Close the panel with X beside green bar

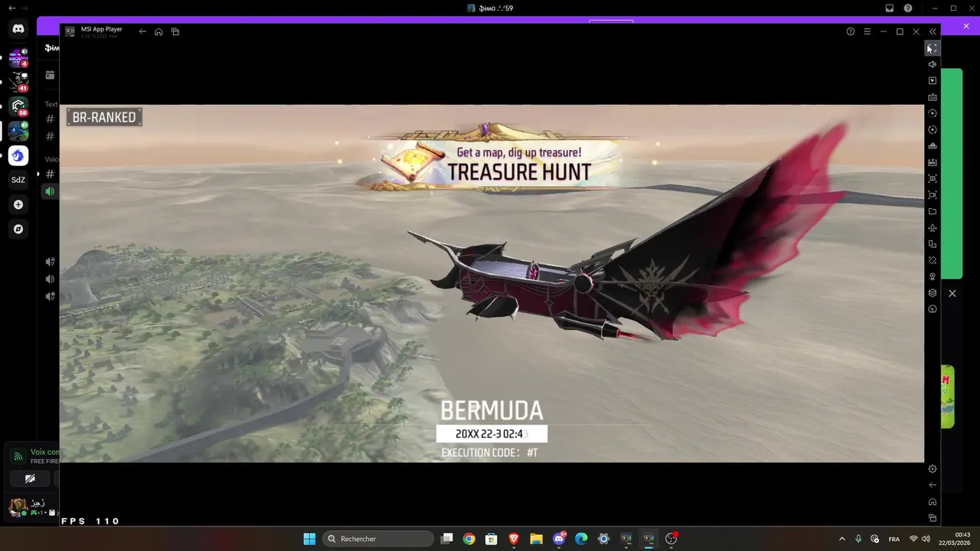952,293
